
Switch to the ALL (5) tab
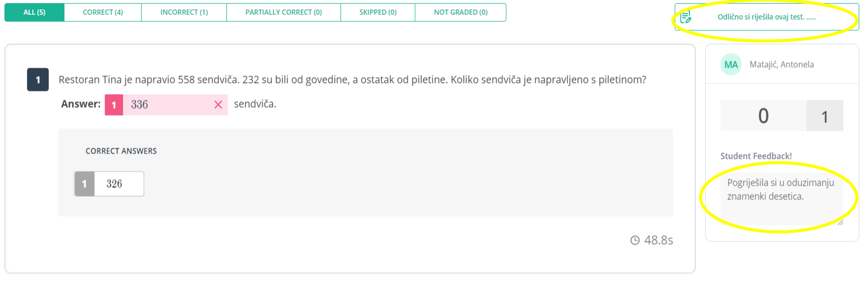click(x=34, y=12)
